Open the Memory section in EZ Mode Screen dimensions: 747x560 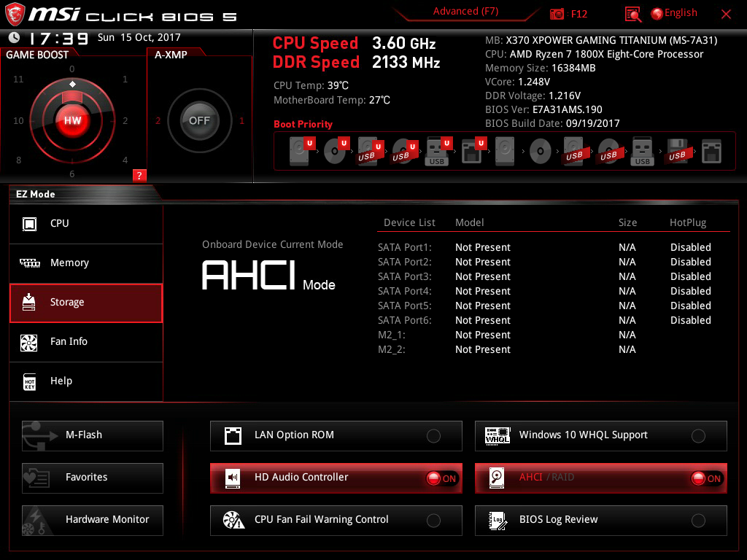coord(86,263)
